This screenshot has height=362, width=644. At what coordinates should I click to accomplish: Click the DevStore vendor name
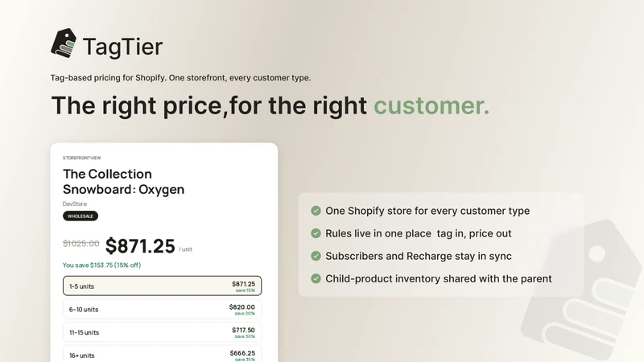tap(75, 204)
